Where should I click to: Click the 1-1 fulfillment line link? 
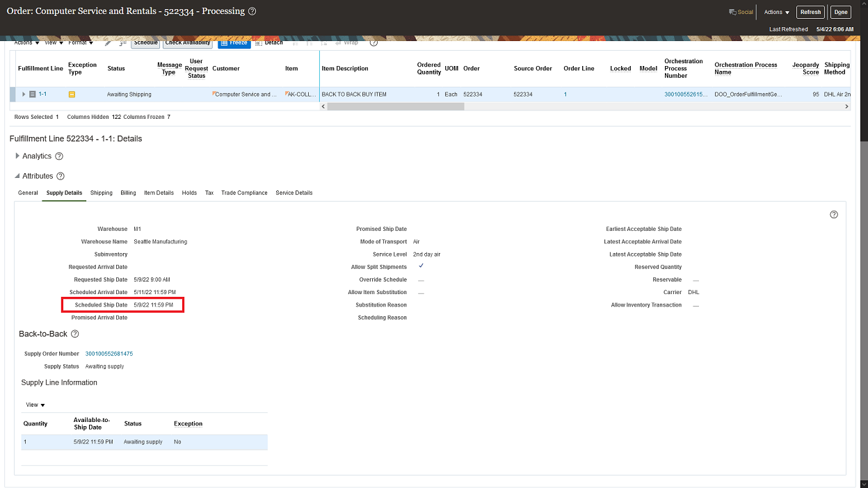(42, 94)
